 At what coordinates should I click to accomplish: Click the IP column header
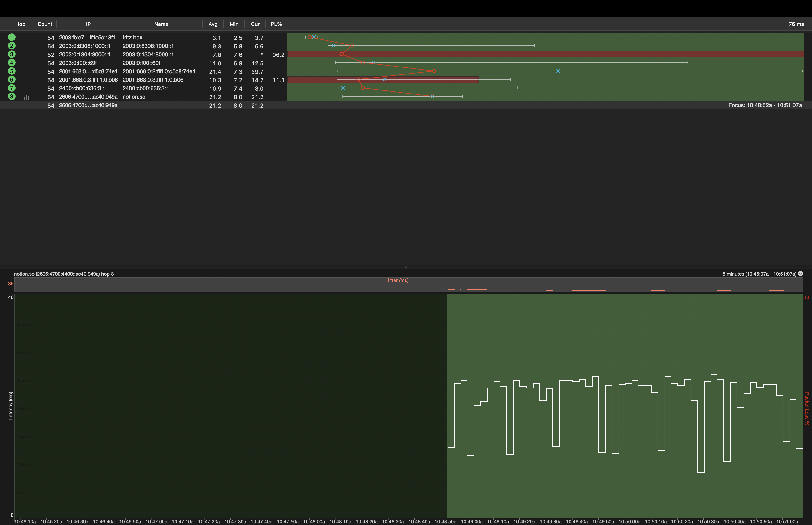coord(88,24)
